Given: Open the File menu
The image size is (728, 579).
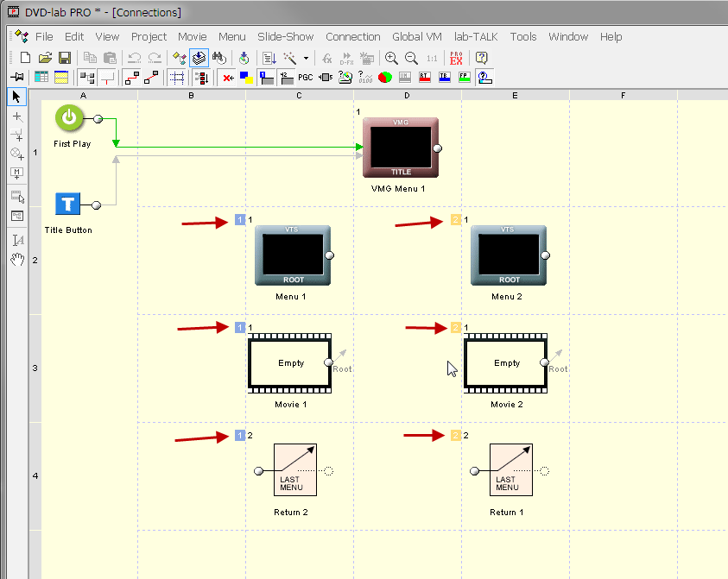Looking at the screenshot, I should click(44, 36).
